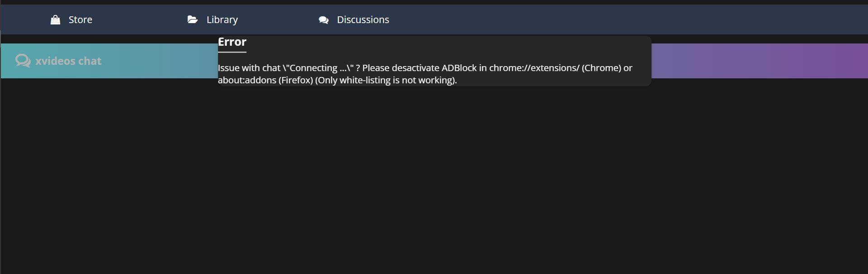Click the empty dark area below the banner

coord(434,181)
